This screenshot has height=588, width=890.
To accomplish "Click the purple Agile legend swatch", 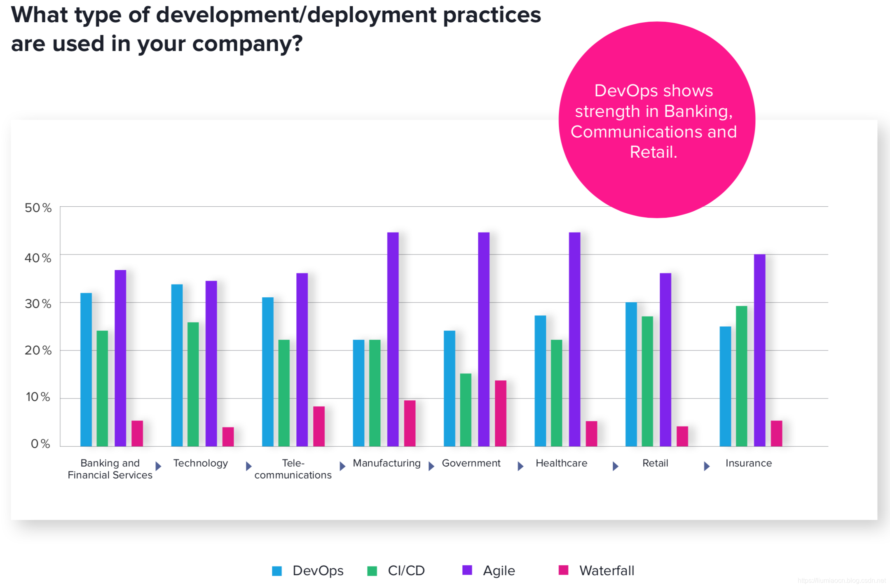I will coord(467,570).
